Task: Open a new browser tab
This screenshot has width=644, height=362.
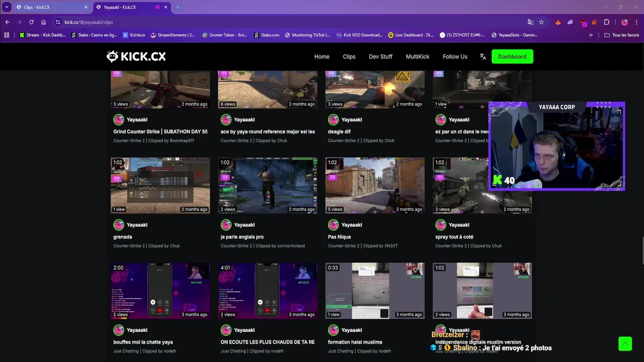Action: (x=178, y=7)
